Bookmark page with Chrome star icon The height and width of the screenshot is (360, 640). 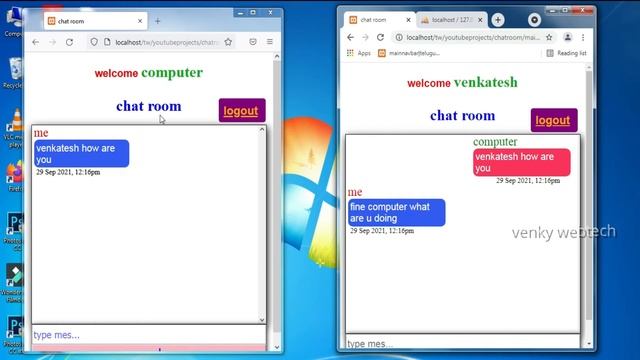coord(549,37)
